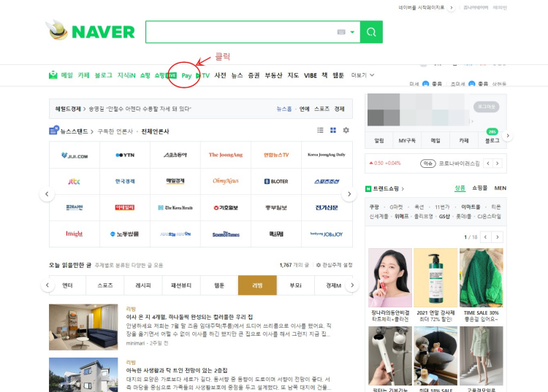The width and height of the screenshot is (548, 392).
Task: Click the green search magnifier button
Action: point(371,32)
